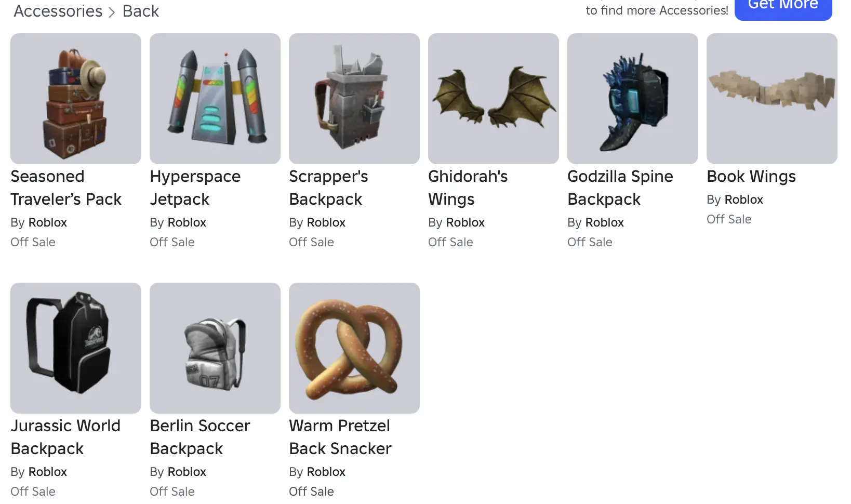This screenshot has height=504, width=851.
Task: Select the Hyperspace Jetpack item image
Action: (215, 99)
